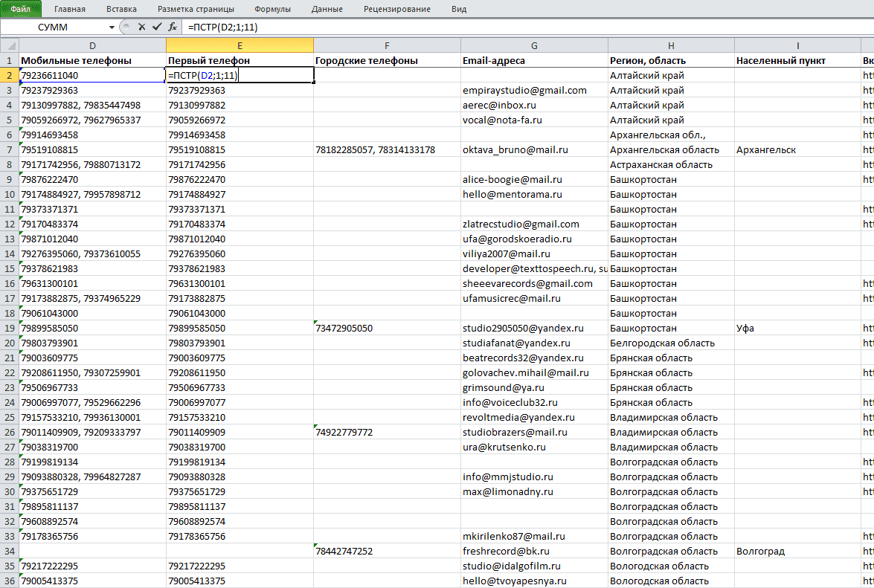Cancel the formula entry with the X icon
This screenshot has height=588, width=874.
(141, 27)
